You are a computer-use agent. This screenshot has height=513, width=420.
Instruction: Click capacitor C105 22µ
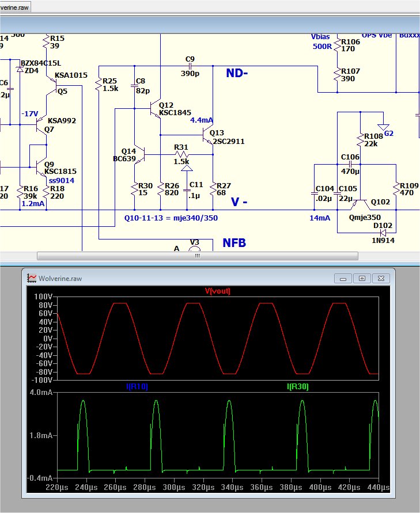[x=337, y=193]
